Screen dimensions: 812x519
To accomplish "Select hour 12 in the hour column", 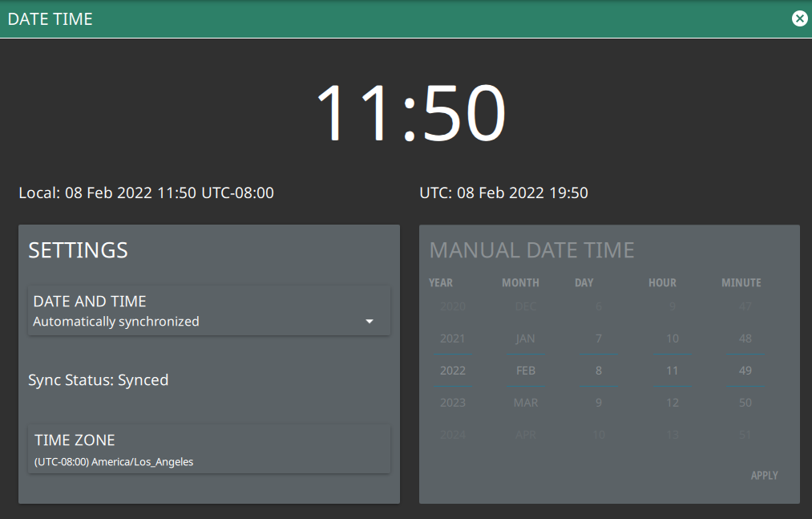I will point(673,403).
